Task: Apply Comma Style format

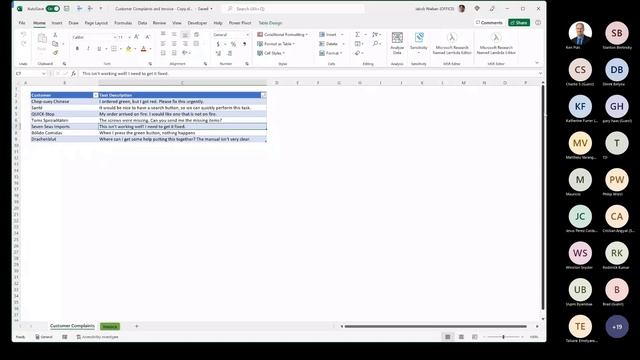Action: coord(244,44)
